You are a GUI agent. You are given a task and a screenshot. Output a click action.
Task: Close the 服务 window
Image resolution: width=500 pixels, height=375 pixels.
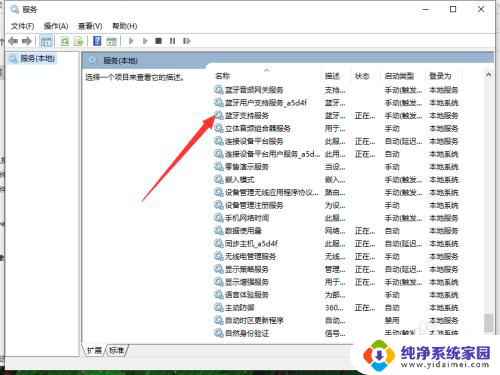[x=481, y=9]
